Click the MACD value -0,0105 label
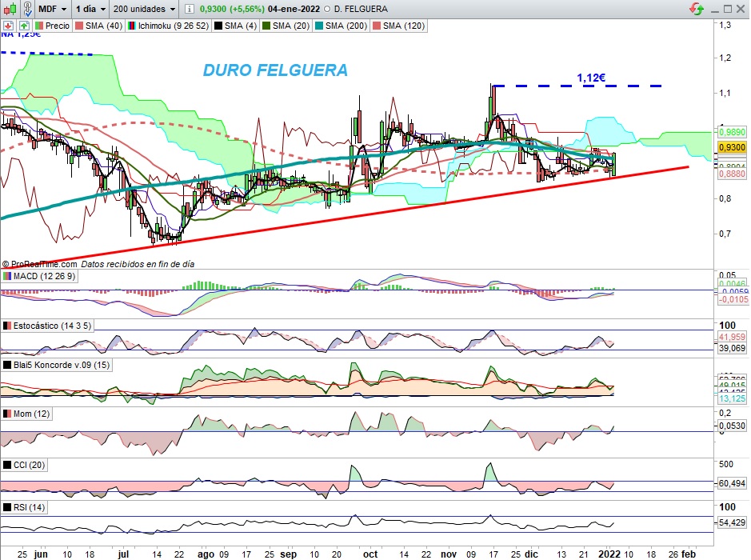The image size is (751, 560). [733, 299]
